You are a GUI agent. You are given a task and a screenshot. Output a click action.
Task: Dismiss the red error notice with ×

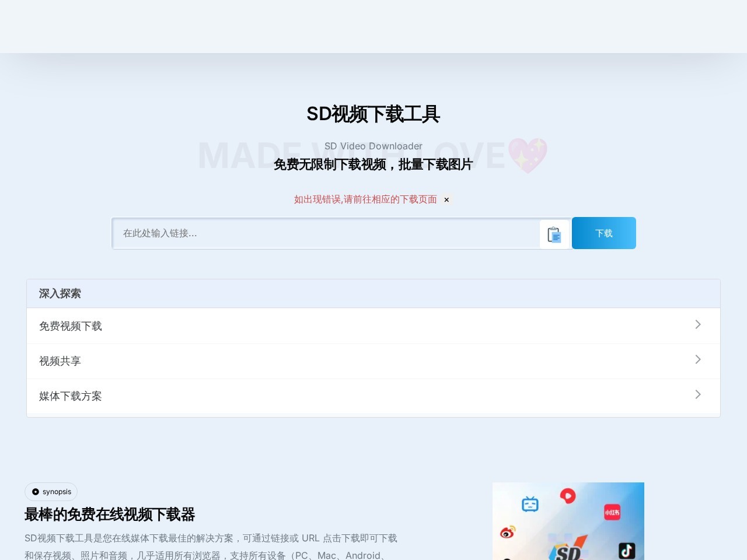[446, 199]
